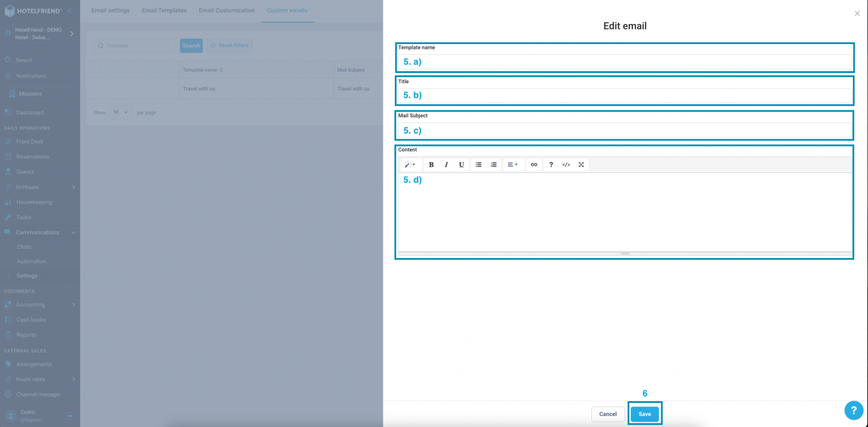Click the Title input field
The image size is (868, 427).
click(x=625, y=95)
